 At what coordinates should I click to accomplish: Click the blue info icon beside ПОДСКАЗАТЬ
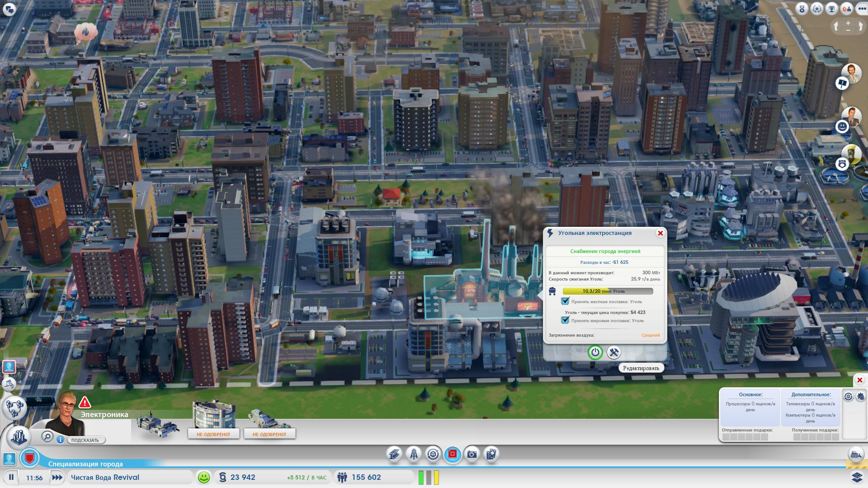(x=60, y=440)
